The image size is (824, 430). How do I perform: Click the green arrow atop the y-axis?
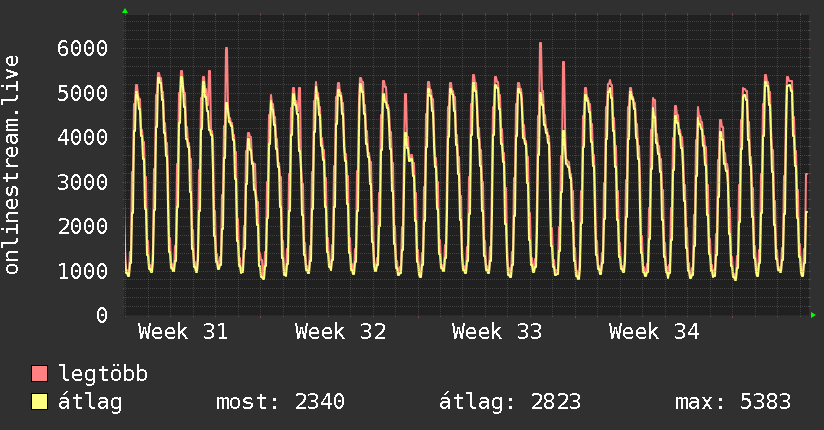coord(125,11)
